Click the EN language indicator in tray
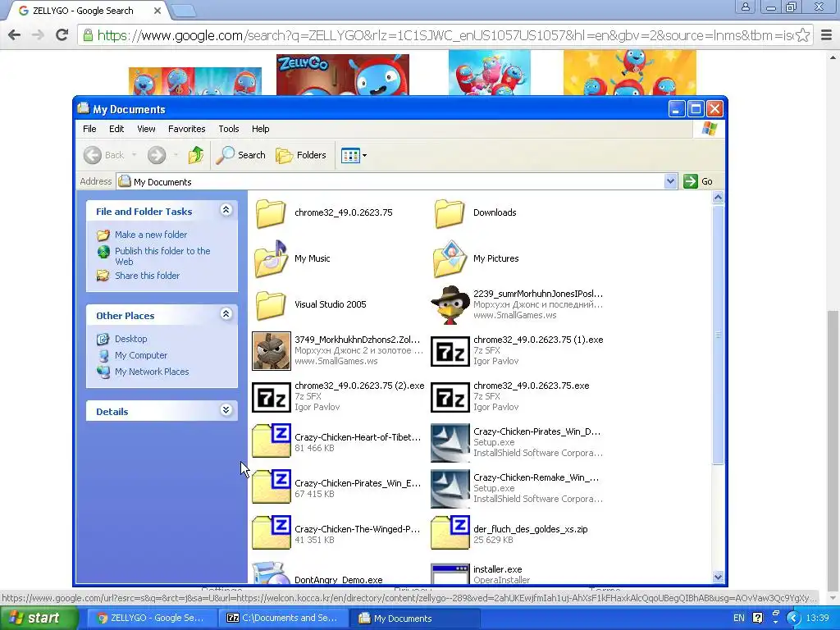This screenshot has height=630, width=840. click(x=739, y=619)
